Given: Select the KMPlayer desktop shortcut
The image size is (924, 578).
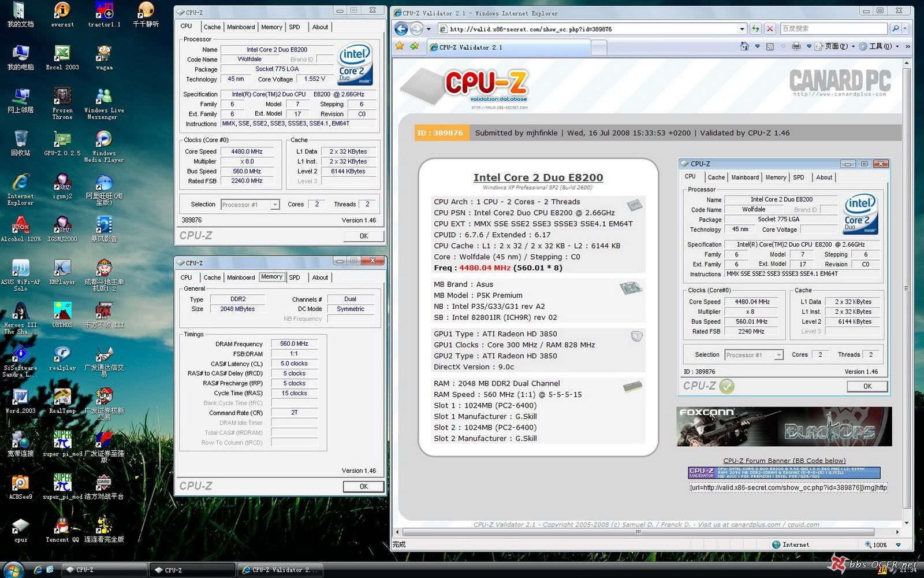Looking at the screenshot, I should [62, 272].
